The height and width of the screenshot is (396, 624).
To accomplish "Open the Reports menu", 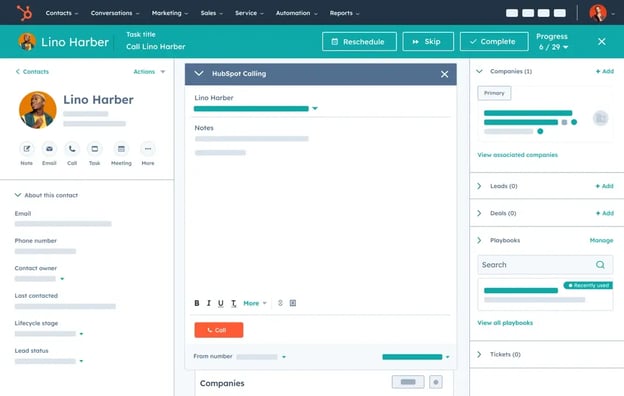I will click(x=344, y=13).
